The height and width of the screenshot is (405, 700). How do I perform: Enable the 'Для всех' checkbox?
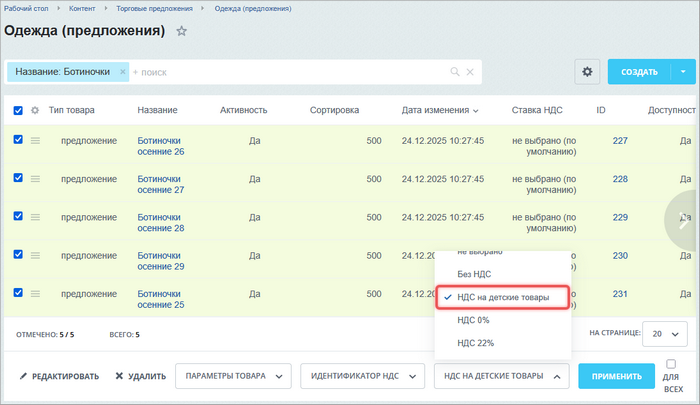pyautogui.click(x=671, y=365)
